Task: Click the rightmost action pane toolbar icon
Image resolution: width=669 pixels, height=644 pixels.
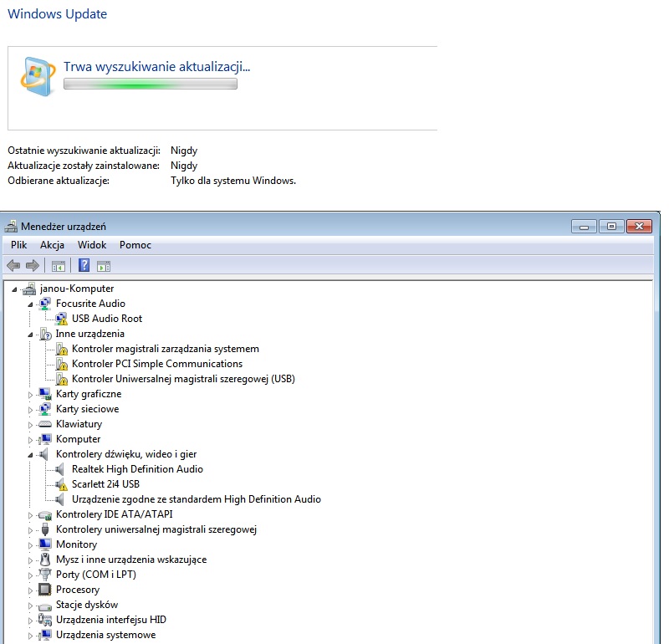Action: pos(104,266)
